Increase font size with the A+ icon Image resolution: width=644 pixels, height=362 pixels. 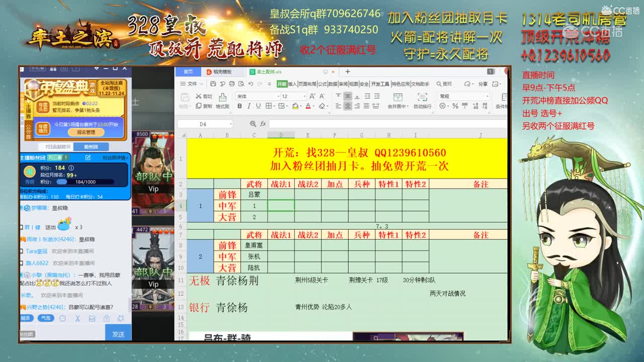click(312, 97)
